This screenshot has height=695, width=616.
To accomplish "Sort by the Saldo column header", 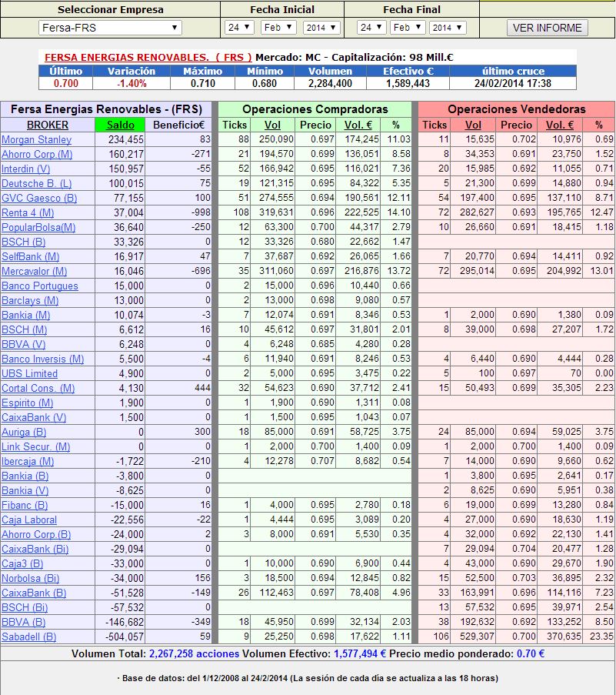I will click(120, 125).
